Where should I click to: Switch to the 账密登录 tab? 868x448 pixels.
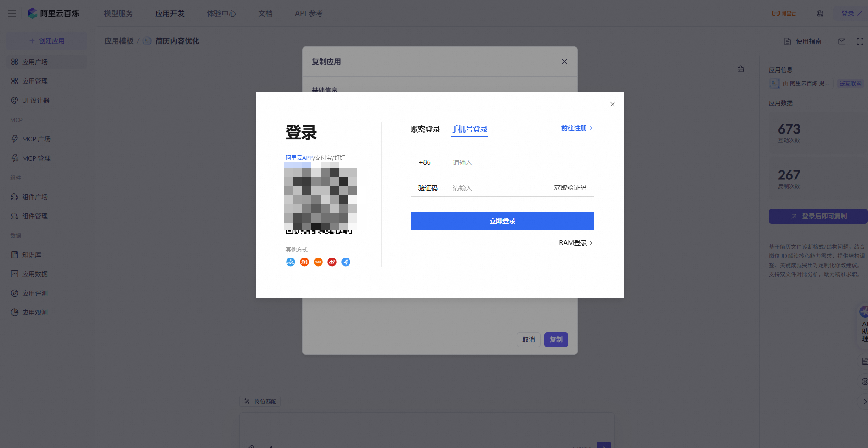pos(424,129)
